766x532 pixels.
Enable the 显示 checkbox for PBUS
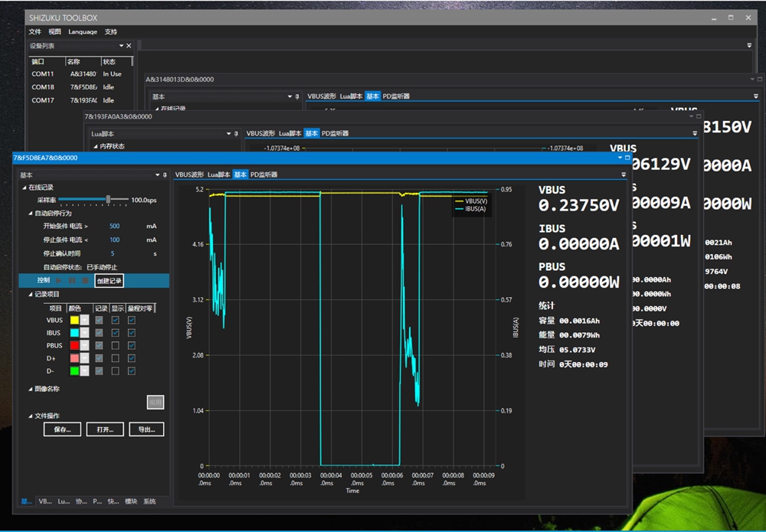pyautogui.click(x=115, y=345)
